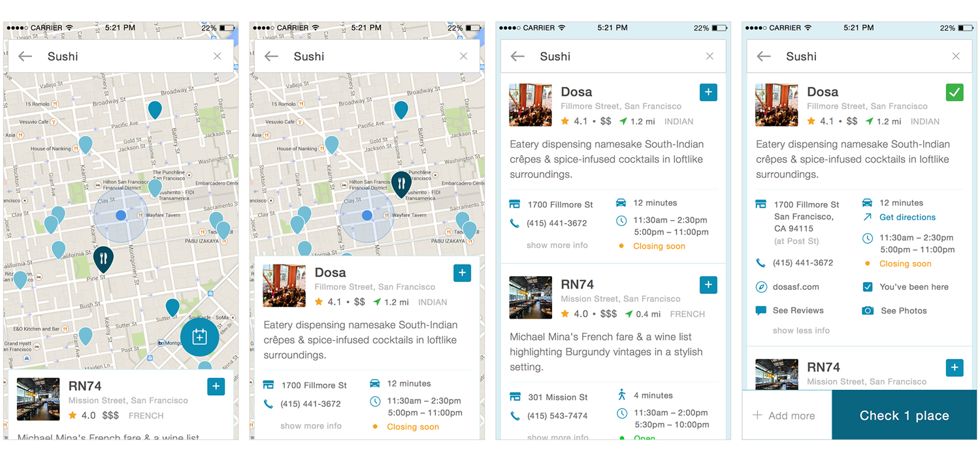
Task: Add Dosa using the plus button on the third screen
Action: 708,92
